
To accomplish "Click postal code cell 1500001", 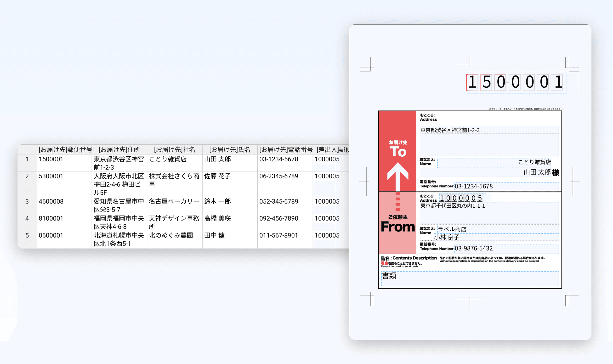I will coord(64,163).
